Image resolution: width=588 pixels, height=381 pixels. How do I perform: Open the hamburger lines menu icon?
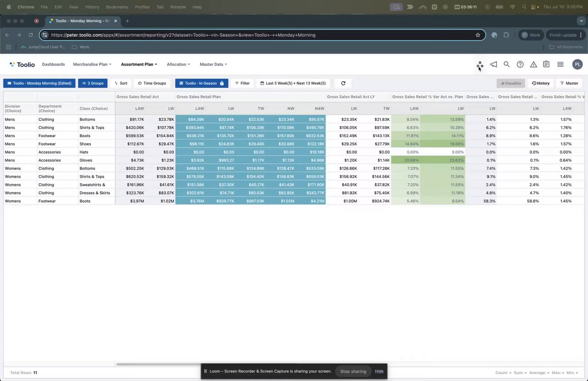point(560,65)
